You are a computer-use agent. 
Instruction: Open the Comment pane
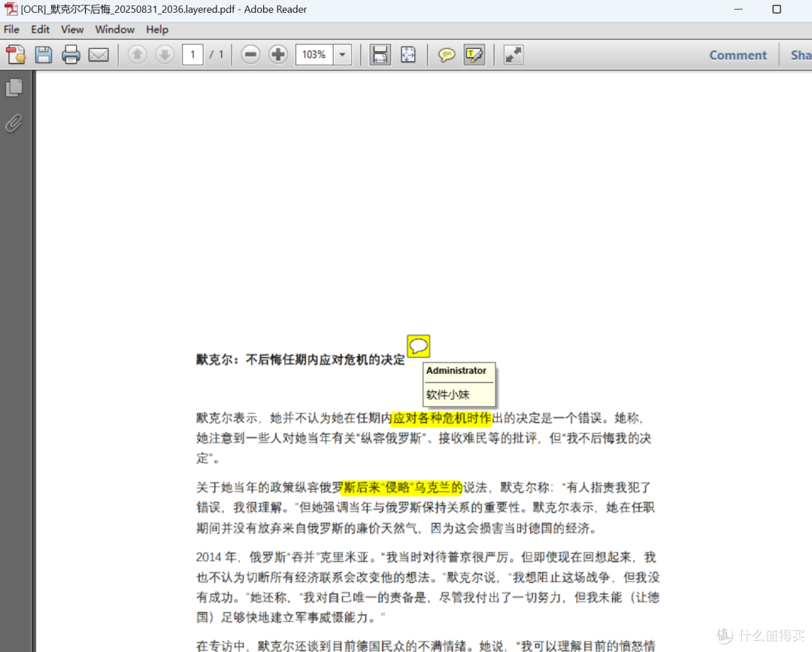(x=738, y=56)
